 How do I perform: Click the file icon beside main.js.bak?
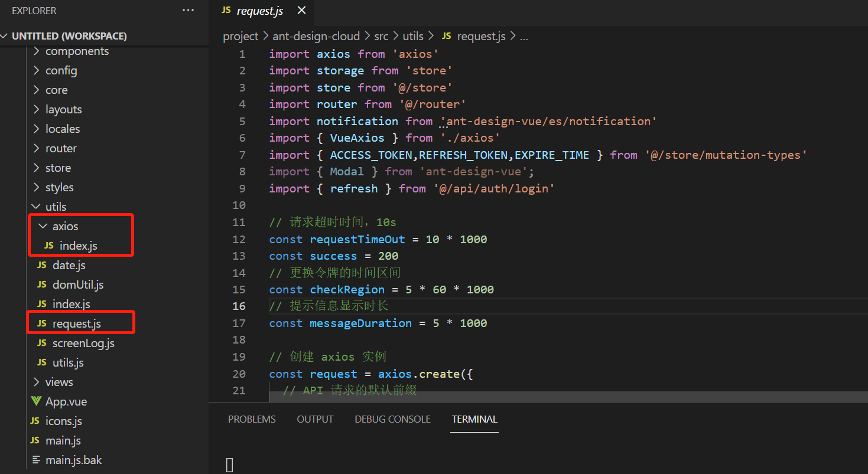[x=36, y=460]
